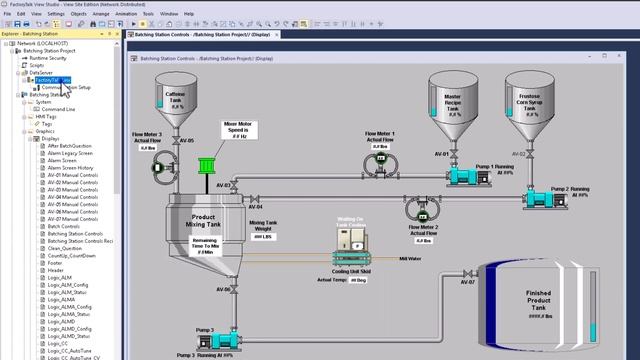The height and width of the screenshot is (360, 640).
Task: Click the Mixer Motor Speed label box
Action: (x=239, y=130)
